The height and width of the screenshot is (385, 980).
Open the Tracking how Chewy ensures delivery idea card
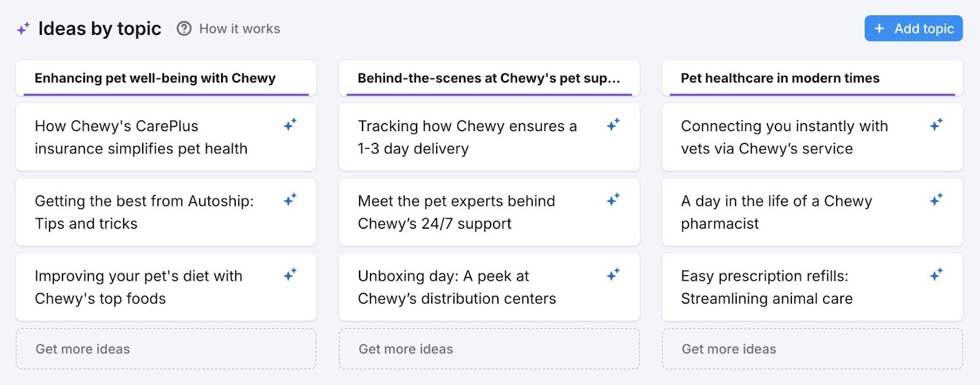489,137
